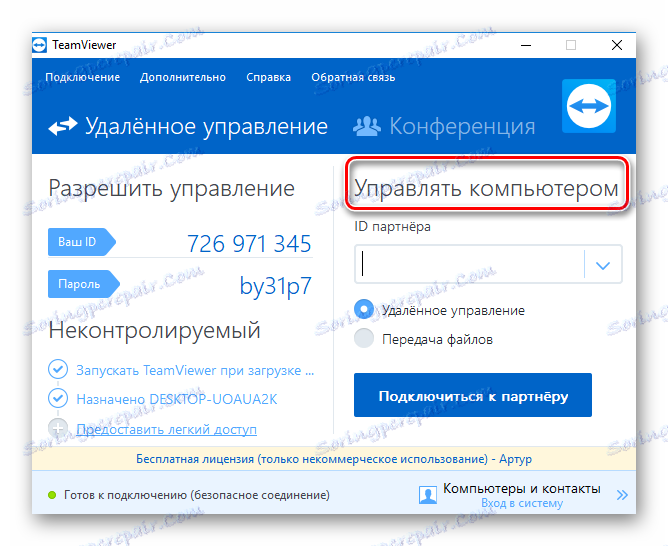Click the Пароль label tag
The image size is (668, 546).
click(x=84, y=284)
